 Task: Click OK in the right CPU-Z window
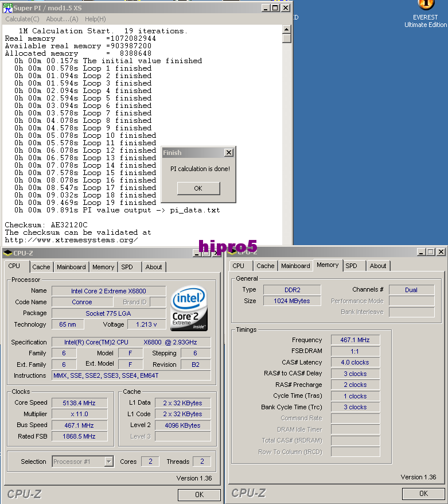tap(423, 494)
